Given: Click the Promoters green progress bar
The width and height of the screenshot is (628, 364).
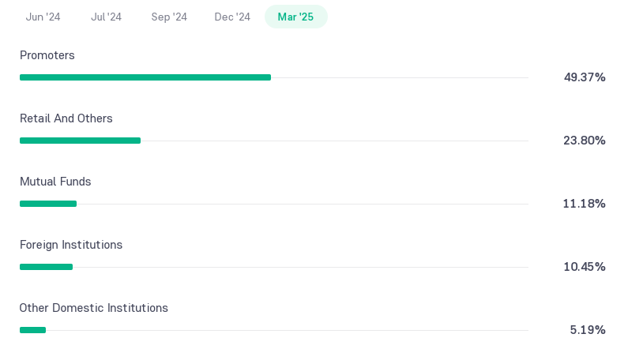Looking at the screenshot, I should [145, 77].
